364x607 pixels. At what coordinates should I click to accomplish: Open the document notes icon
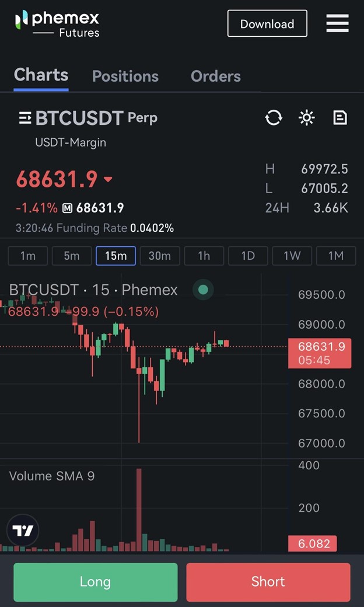click(x=340, y=117)
